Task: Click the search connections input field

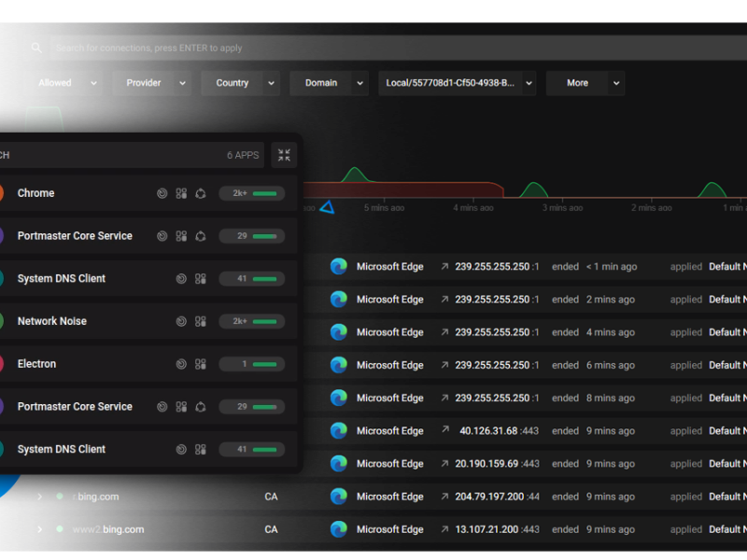Action: (398, 48)
